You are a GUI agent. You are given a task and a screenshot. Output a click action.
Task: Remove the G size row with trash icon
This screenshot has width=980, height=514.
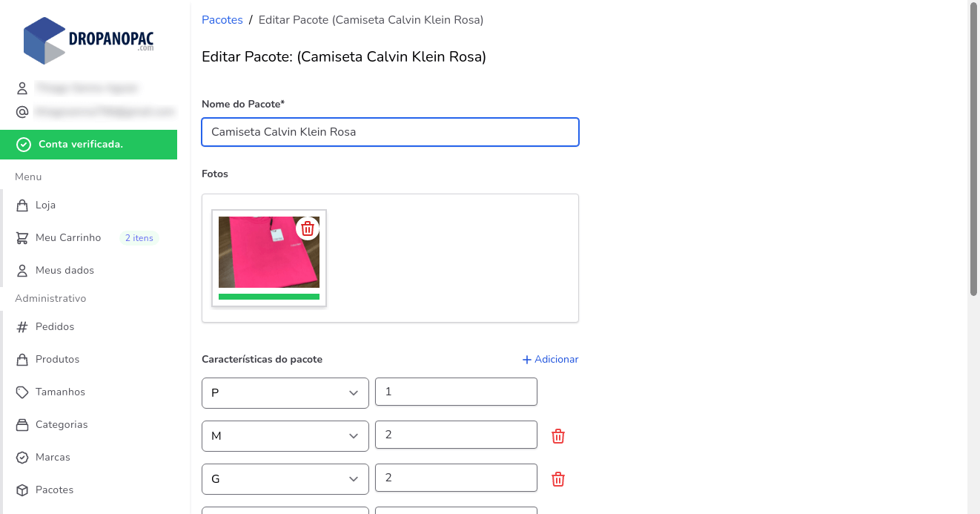coord(558,479)
